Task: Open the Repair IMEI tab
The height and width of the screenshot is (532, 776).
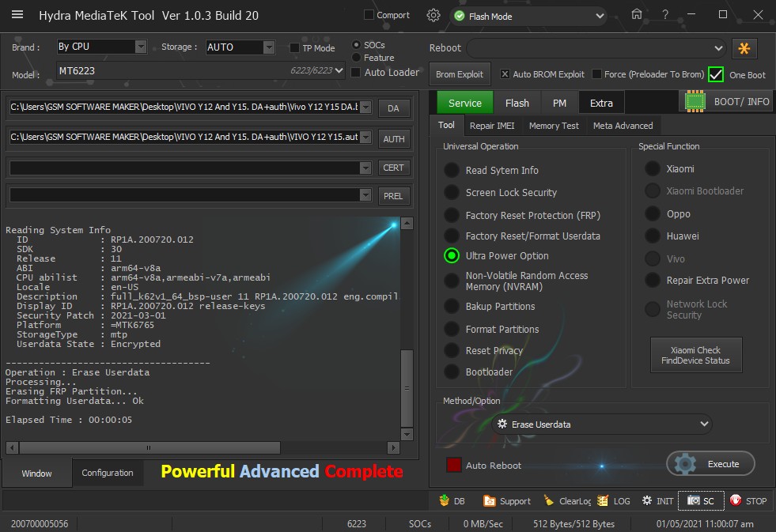Action: pyautogui.click(x=492, y=126)
